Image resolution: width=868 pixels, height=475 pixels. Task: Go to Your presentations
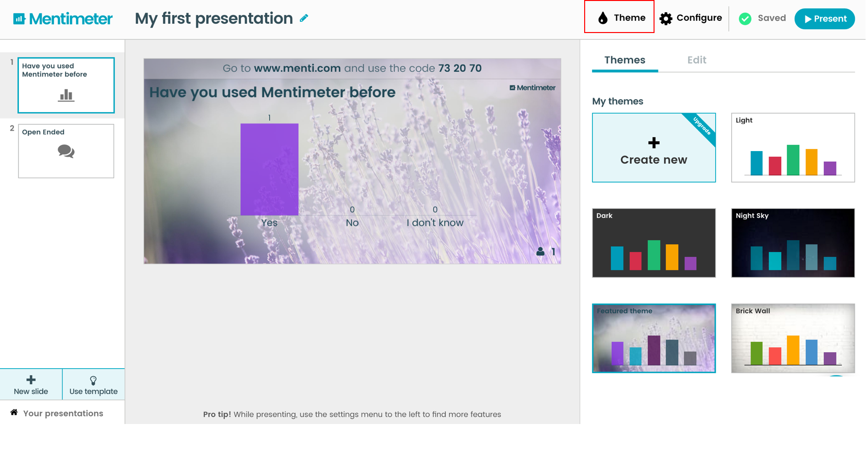[57, 413]
